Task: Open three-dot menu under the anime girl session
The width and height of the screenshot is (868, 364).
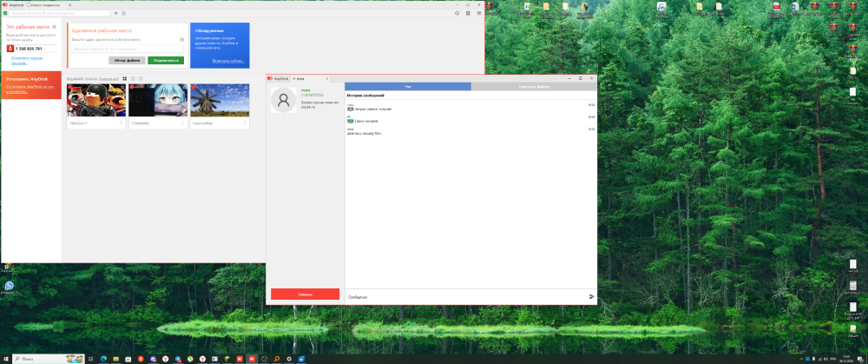Action: pyautogui.click(x=182, y=123)
